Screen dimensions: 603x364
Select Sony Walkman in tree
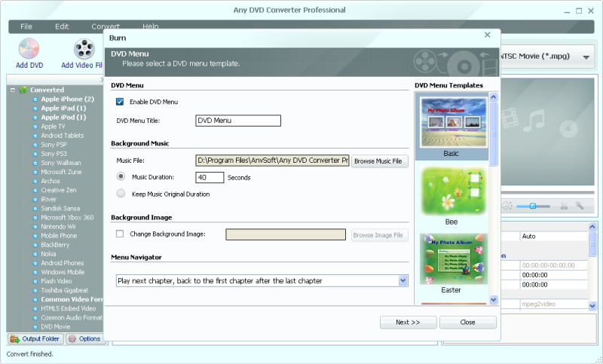pos(61,163)
